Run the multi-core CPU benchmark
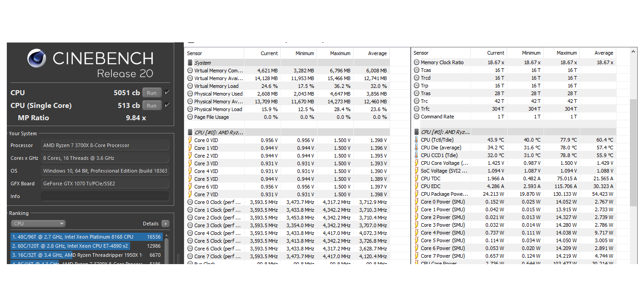This screenshot has width=644, height=306. coord(152,92)
